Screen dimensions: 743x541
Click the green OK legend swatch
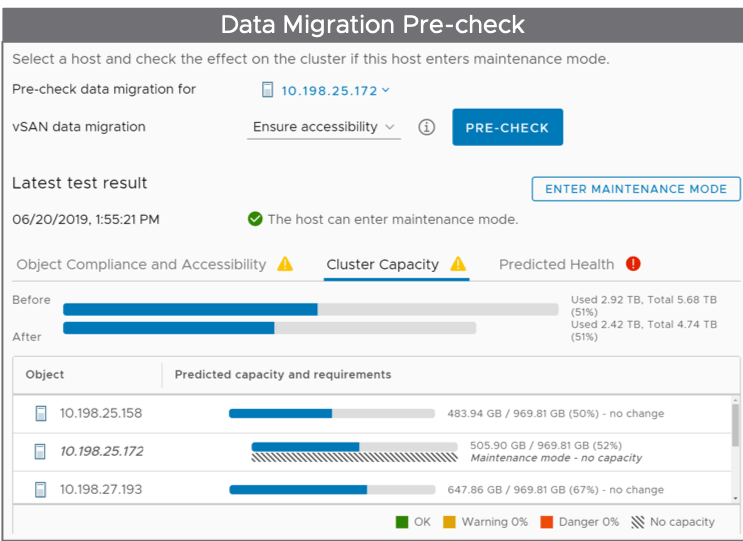coord(403,521)
